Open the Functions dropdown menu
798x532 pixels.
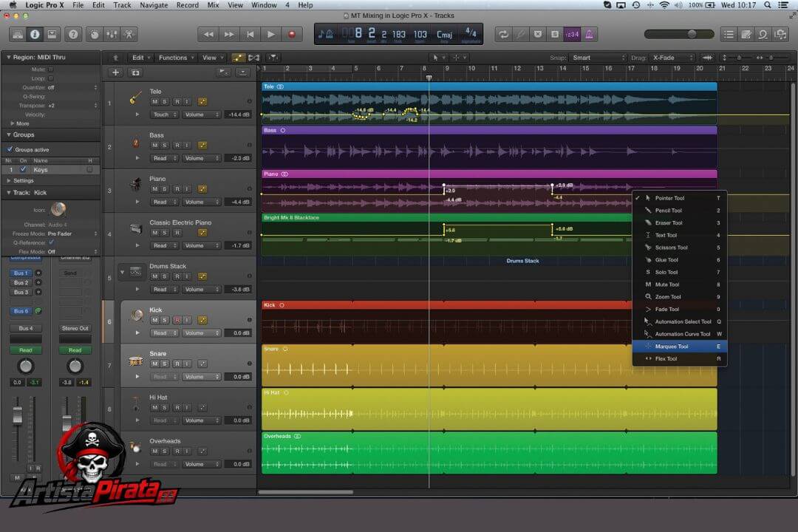pos(176,58)
